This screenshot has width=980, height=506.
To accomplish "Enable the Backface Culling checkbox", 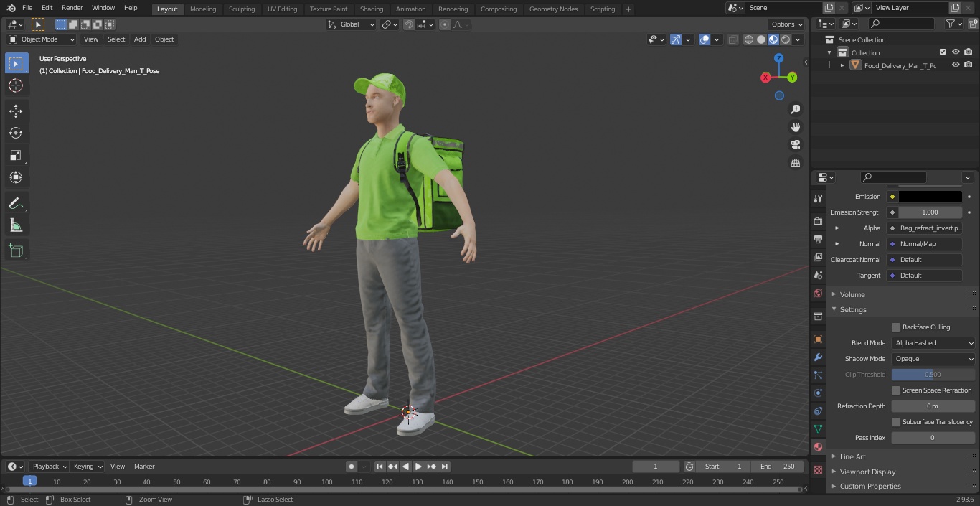I will click(896, 327).
